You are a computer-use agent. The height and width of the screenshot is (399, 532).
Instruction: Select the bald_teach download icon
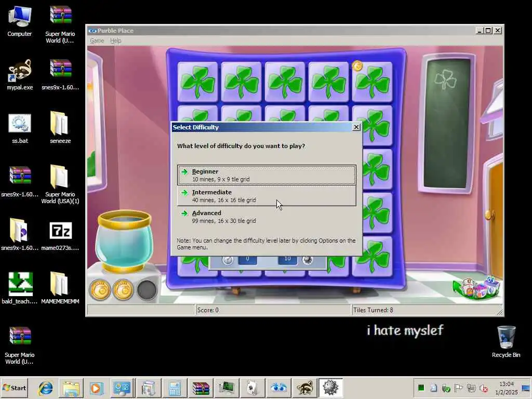(20, 288)
